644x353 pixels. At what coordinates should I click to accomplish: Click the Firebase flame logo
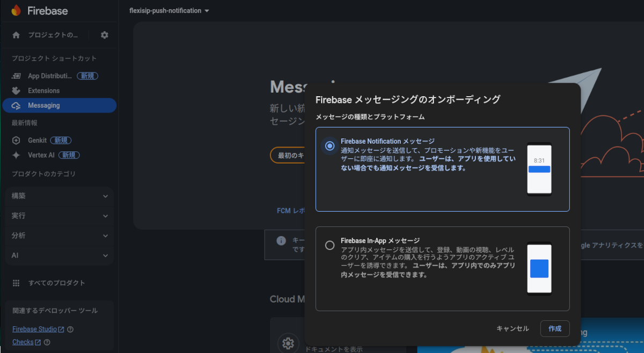tap(16, 11)
